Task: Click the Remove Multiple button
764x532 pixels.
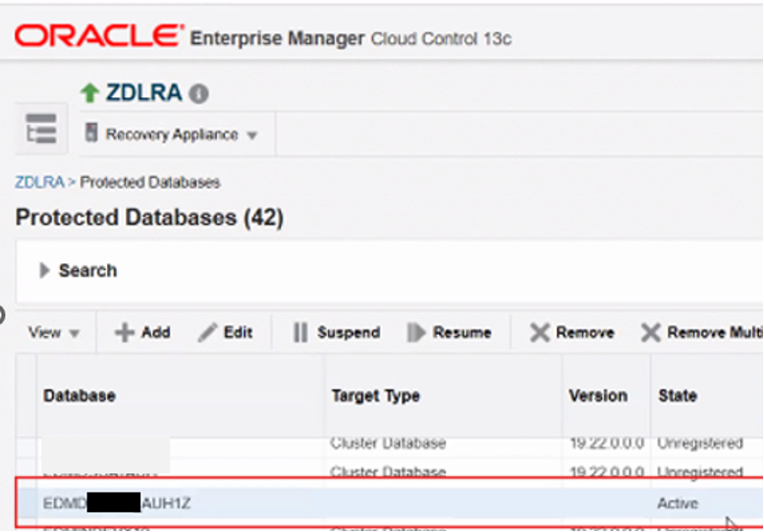Action: point(701,333)
